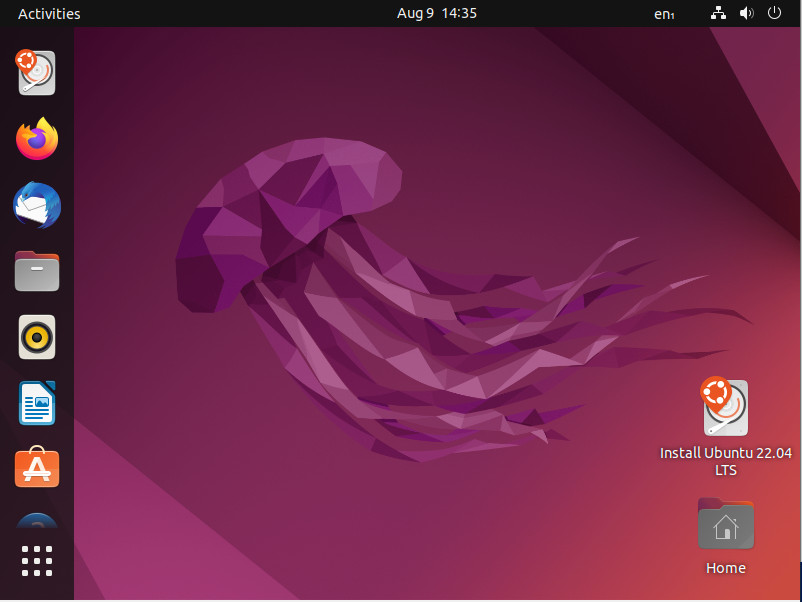The width and height of the screenshot is (802, 602).
Task: Select the Home folder icon on the desktop
Action: click(725, 523)
